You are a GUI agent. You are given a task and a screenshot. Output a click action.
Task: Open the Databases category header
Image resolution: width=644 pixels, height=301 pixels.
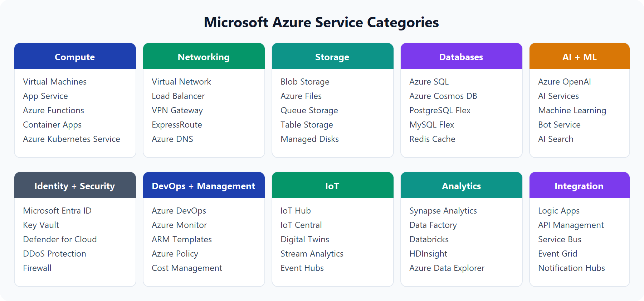coord(462,56)
